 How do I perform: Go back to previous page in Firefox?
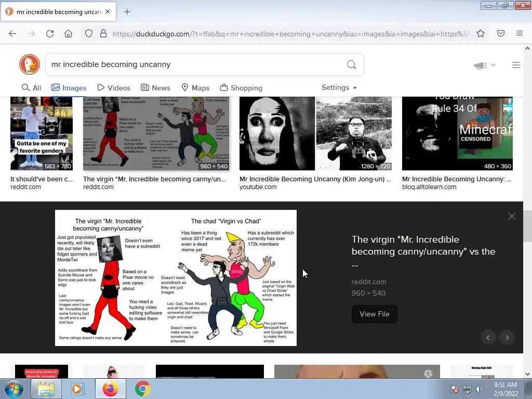(x=12, y=34)
